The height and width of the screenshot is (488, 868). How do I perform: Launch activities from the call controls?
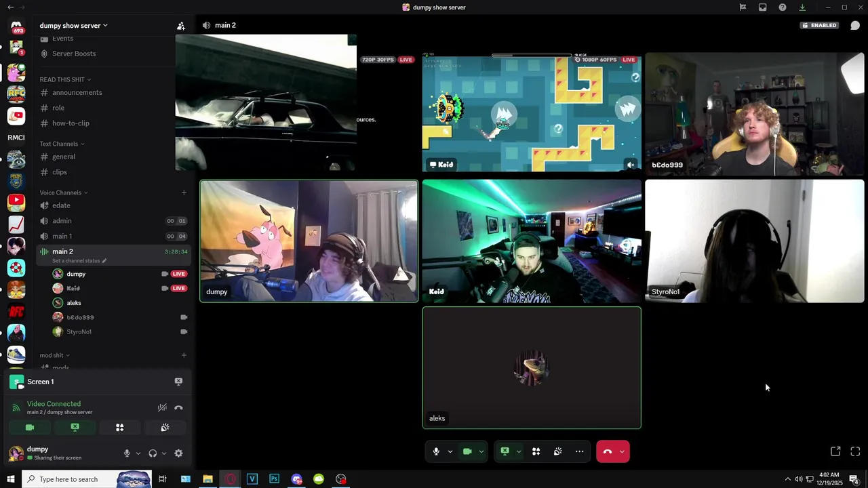click(x=536, y=451)
